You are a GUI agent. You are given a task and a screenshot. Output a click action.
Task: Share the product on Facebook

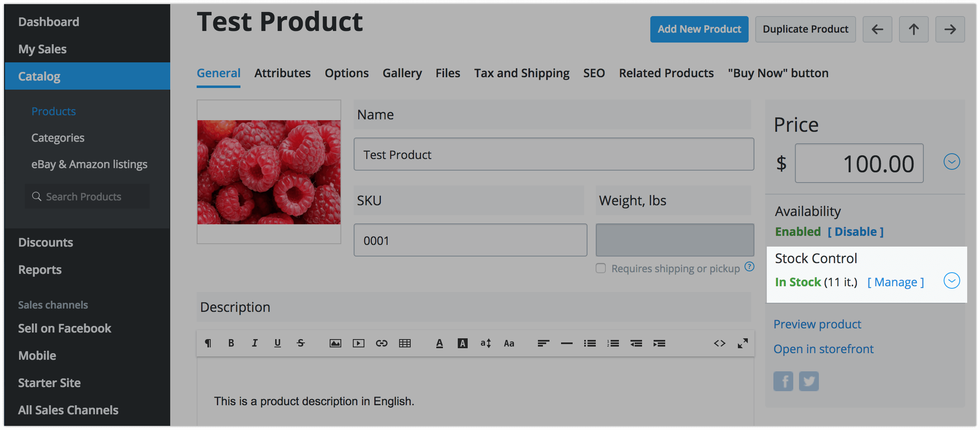point(783,381)
